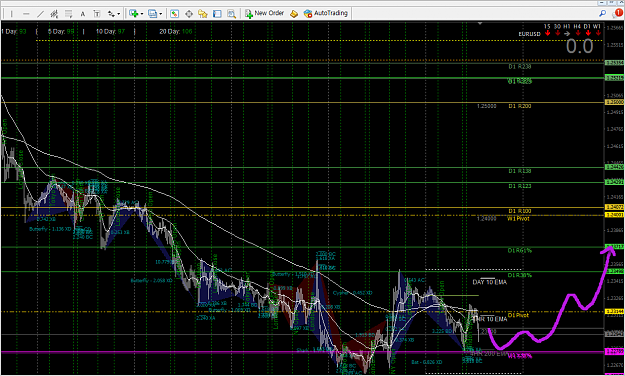The image size is (625, 376).
Task: Click the 'W1 Pivot' label
Action: pyautogui.click(x=518, y=219)
